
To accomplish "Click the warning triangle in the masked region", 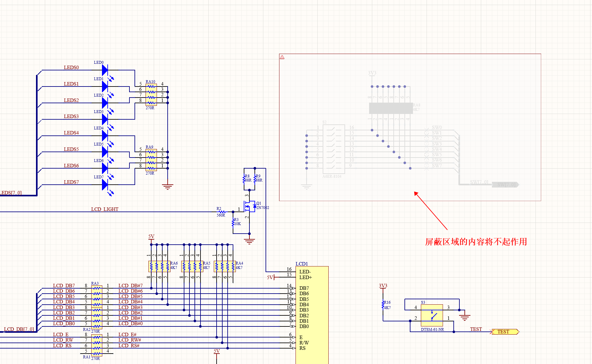I will (x=283, y=57).
